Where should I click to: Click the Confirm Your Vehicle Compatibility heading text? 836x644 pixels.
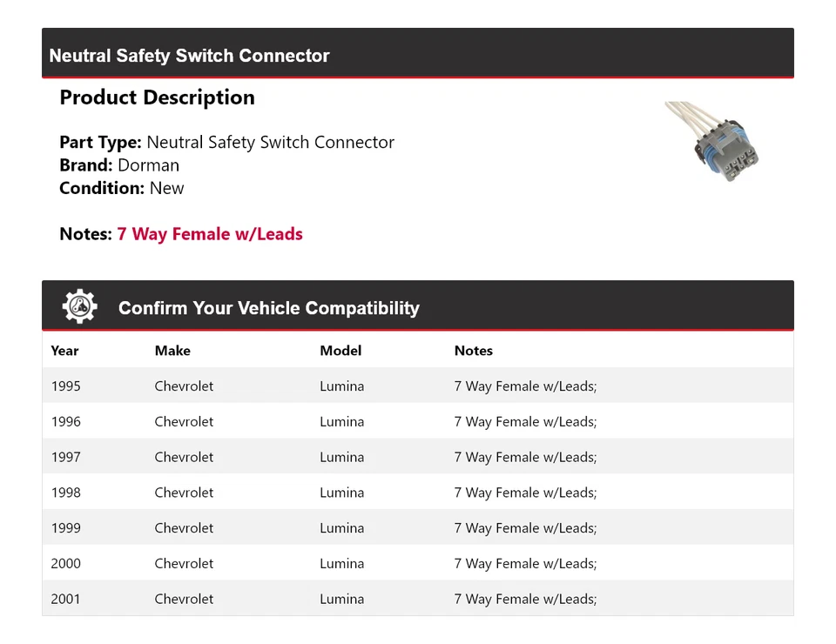[268, 308]
